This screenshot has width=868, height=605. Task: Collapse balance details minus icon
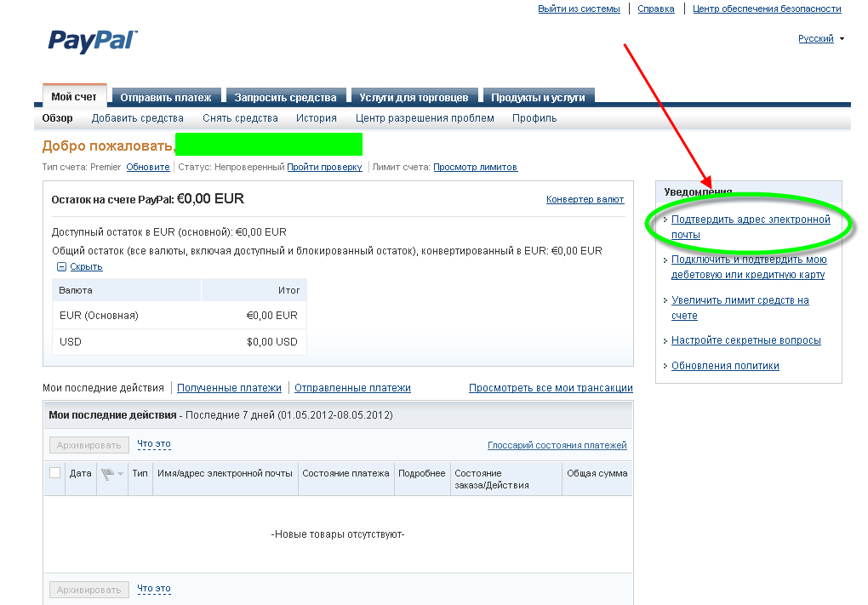pyautogui.click(x=61, y=267)
